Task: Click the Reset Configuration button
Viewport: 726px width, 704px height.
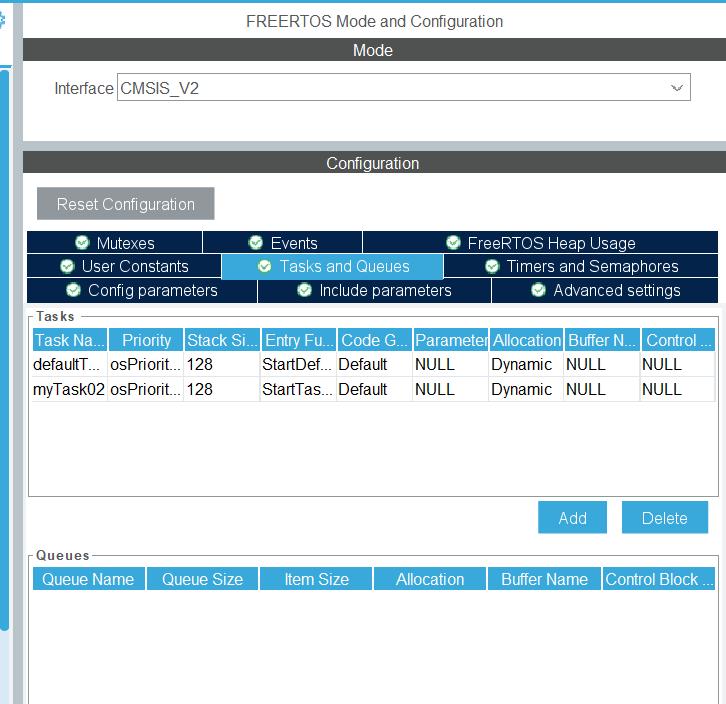Action: pos(125,204)
